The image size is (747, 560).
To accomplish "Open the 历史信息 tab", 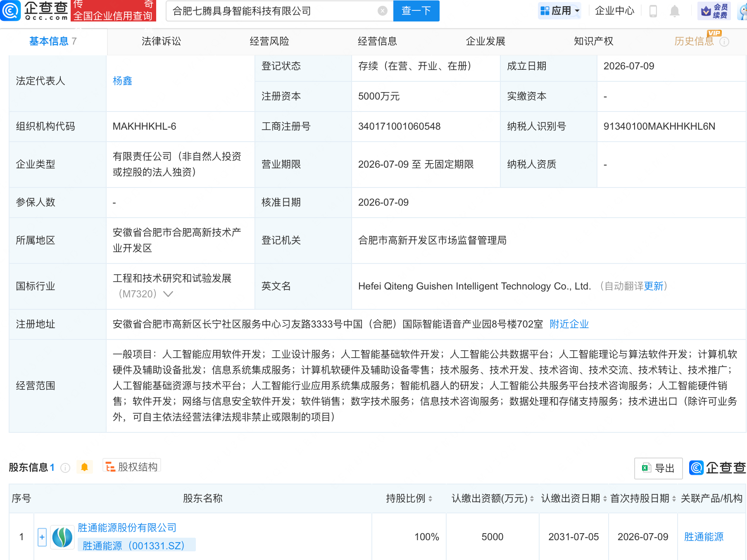I will (694, 41).
